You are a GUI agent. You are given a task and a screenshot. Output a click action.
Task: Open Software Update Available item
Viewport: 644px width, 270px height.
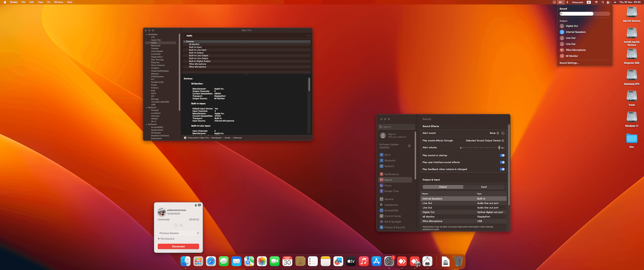coord(395,146)
